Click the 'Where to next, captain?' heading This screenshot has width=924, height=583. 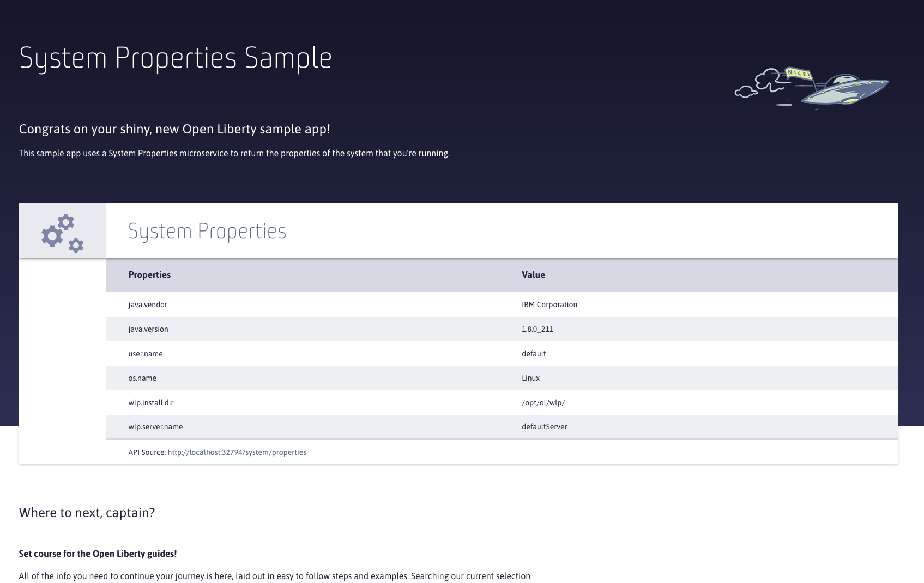click(87, 512)
